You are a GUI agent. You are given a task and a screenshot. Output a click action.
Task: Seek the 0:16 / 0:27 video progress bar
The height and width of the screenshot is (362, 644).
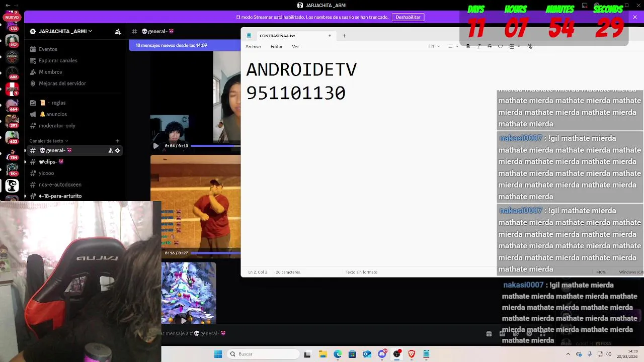coord(215,253)
